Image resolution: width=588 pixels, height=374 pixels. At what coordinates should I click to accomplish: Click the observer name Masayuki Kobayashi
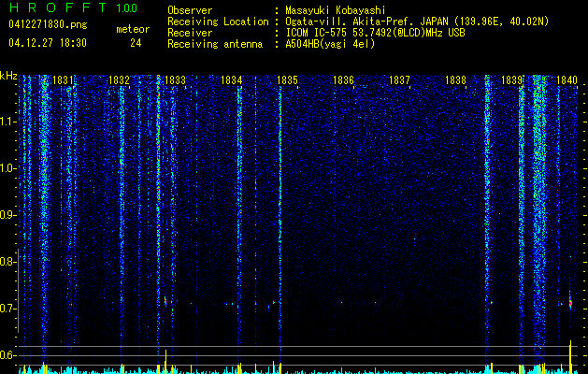tap(336, 10)
